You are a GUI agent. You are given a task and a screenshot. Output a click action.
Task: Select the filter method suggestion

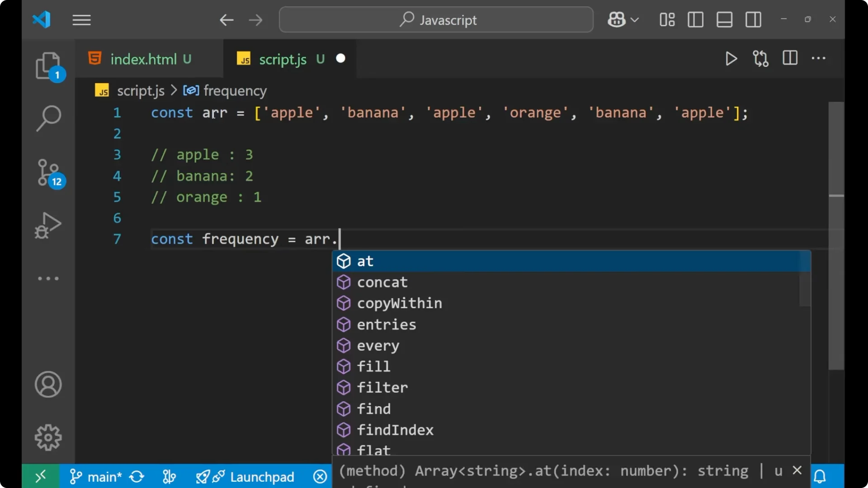[x=382, y=387]
